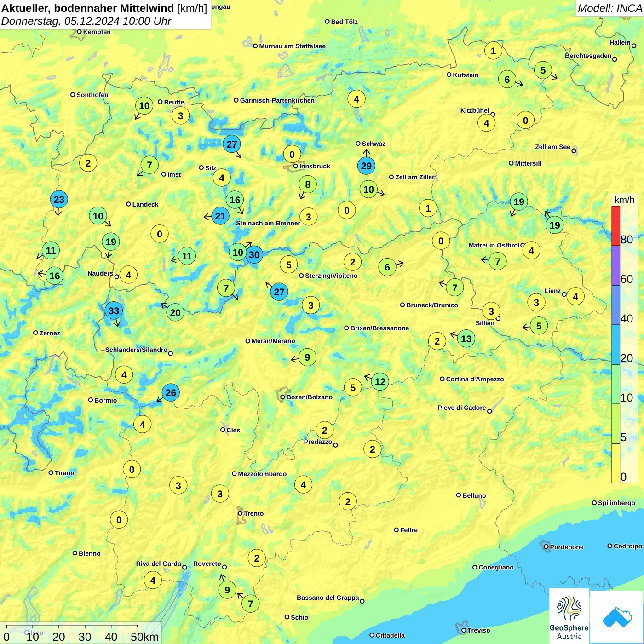Click the yellow-green legend swatch for 5–10

point(615,424)
